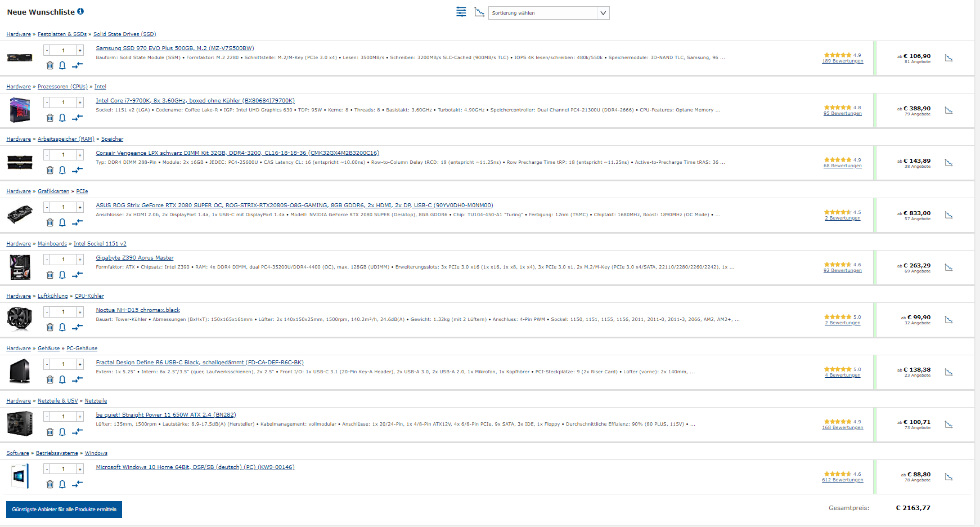Open price chart icon for ASUS RTX 2080 € 833,00
This screenshot has height=527, width=980.
tap(948, 215)
